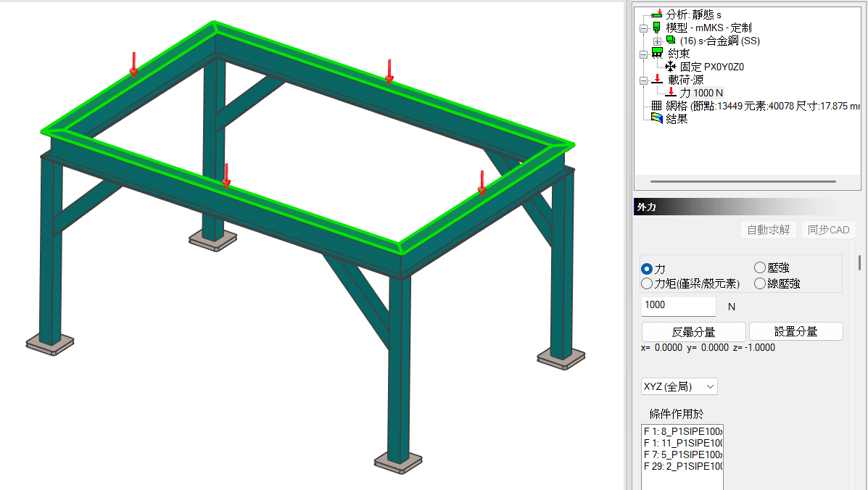This screenshot has width=868, height=490.
Task: Collapse the 約束 tree node
Action: (643, 54)
